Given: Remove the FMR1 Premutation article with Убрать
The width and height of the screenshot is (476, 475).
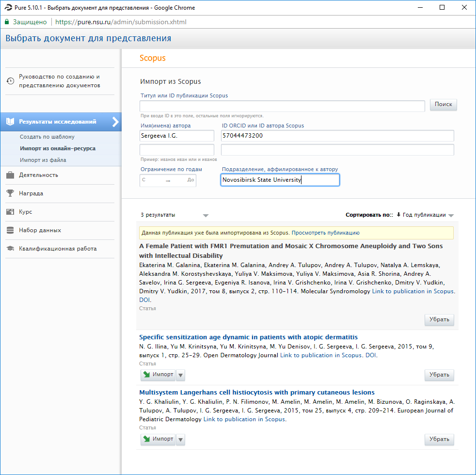Looking at the screenshot, I should point(439,319).
